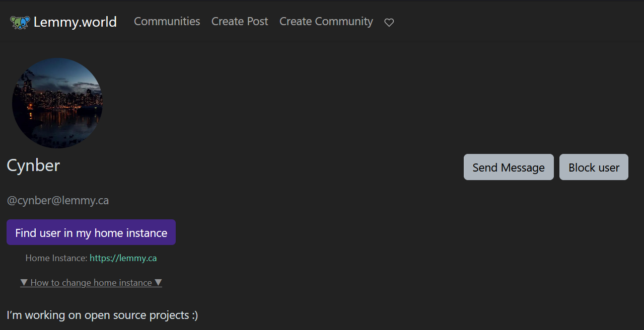Click the Cynber display name heading

pos(33,166)
